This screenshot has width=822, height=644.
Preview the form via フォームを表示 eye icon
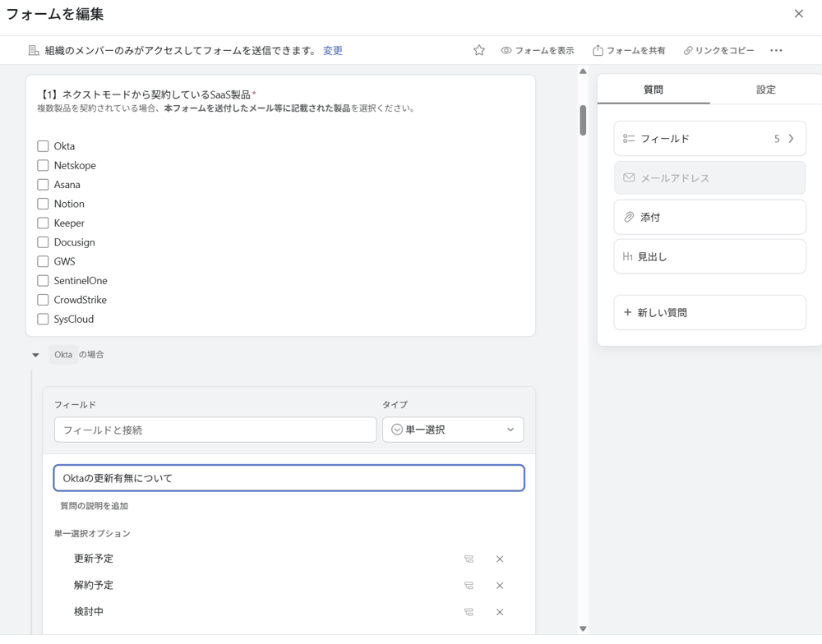point(538,50)
